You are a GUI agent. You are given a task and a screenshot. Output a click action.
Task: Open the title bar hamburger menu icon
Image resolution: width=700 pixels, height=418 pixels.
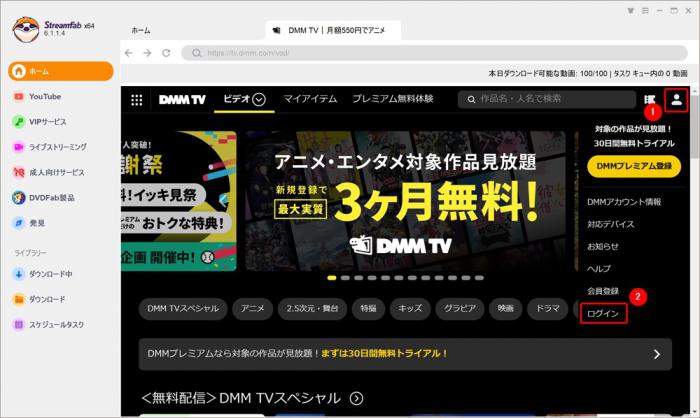coord(645,11)
